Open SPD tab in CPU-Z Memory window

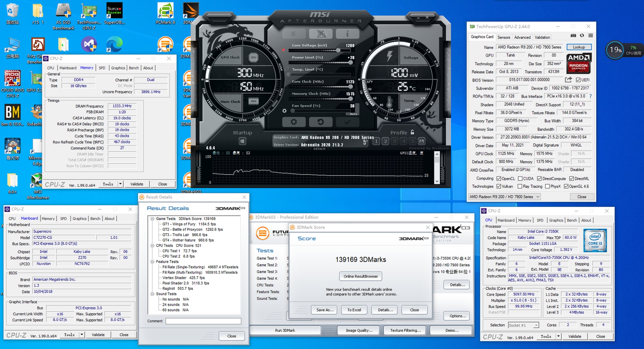coord(102,68)
